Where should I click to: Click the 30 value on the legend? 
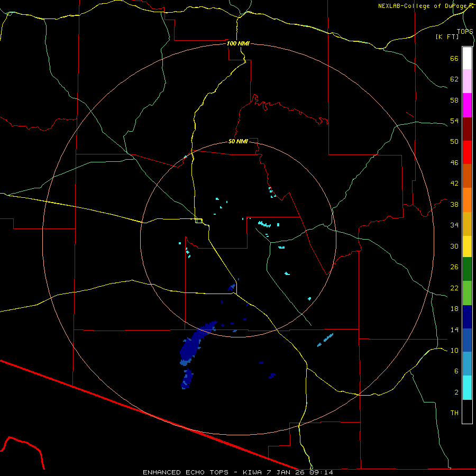point(454,246)
